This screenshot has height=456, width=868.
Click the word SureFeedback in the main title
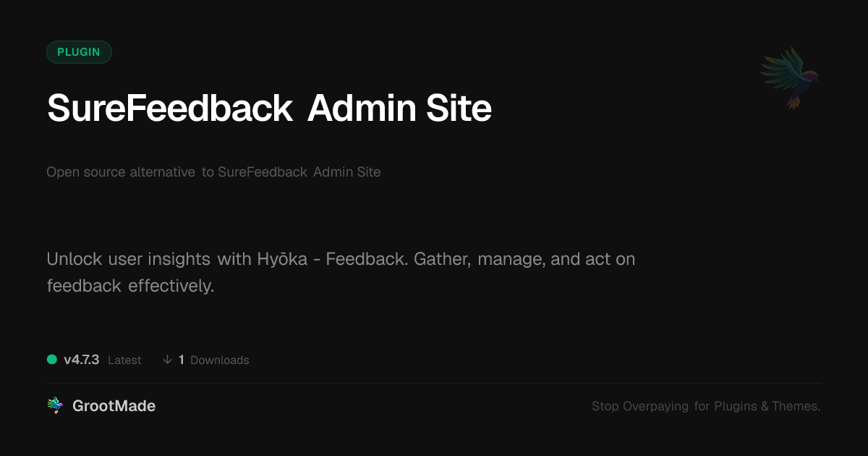coord(169,109)
